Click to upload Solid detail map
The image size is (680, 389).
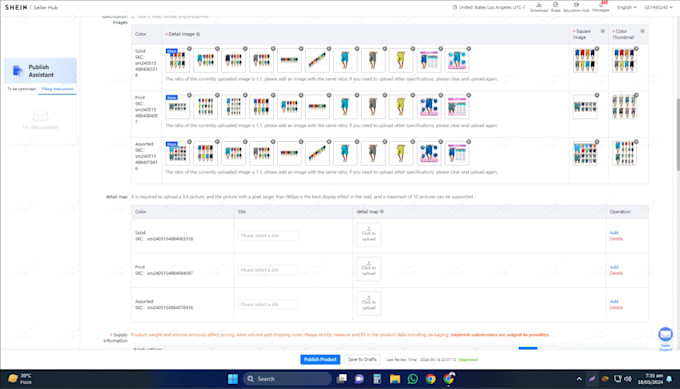coord(369,235)
